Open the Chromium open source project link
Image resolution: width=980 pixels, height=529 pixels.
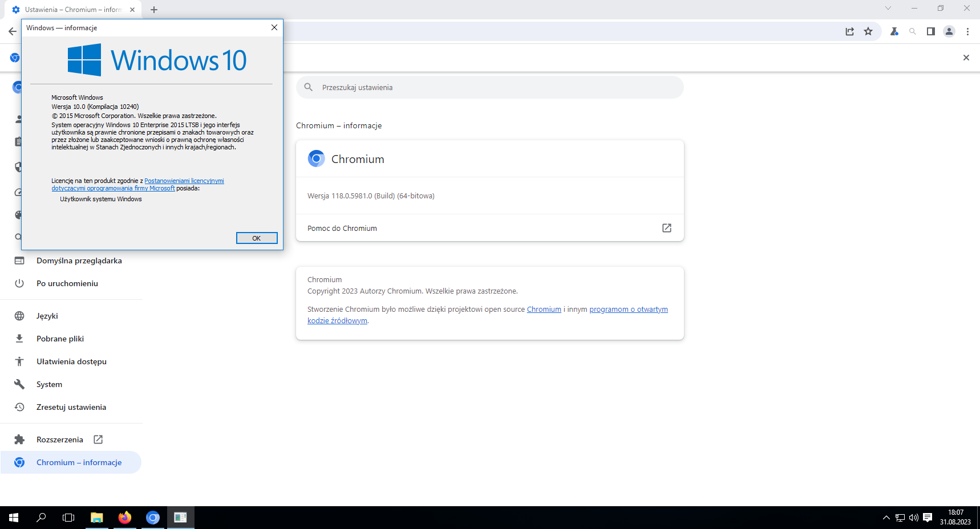[544, 310]
